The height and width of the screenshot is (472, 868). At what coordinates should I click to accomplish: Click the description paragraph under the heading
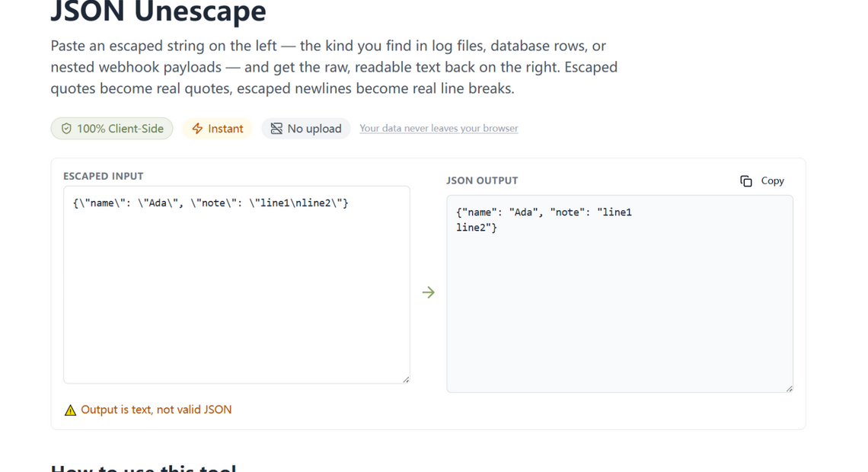pos(333,67)
